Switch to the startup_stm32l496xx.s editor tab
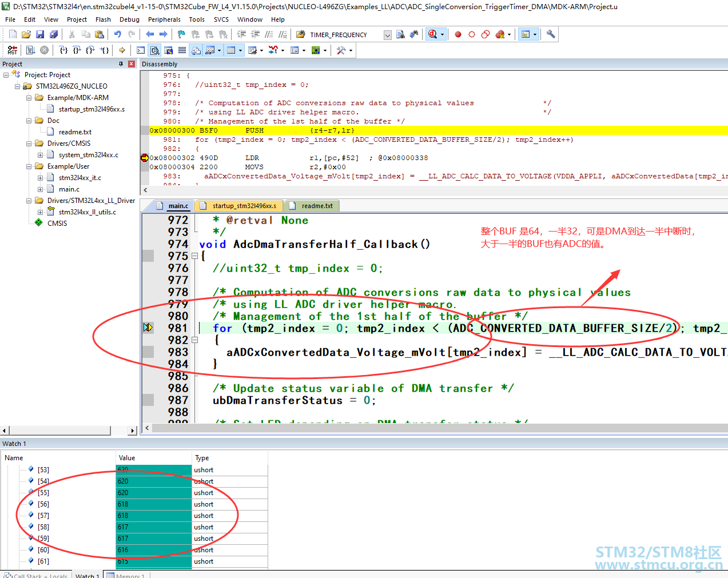Screen dimensions: 728x578 [x=238, y=206]
